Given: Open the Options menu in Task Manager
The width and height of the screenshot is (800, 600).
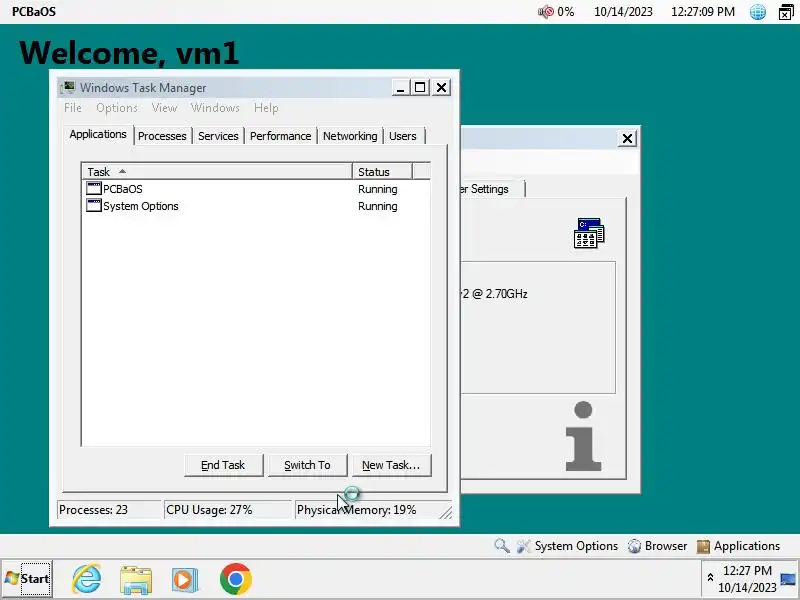Looking at the screenshot, I should pos(117,108).
